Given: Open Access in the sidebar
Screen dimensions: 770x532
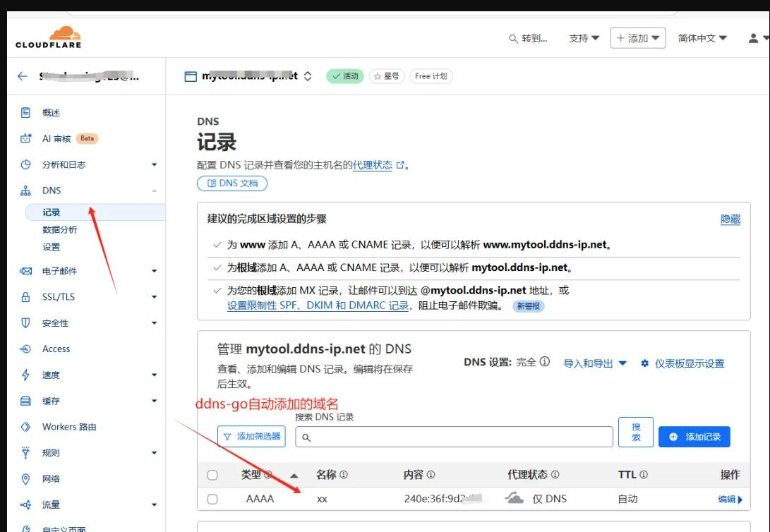Looking at the screenshot, I should pyautogui.click(x=56, y=349).
